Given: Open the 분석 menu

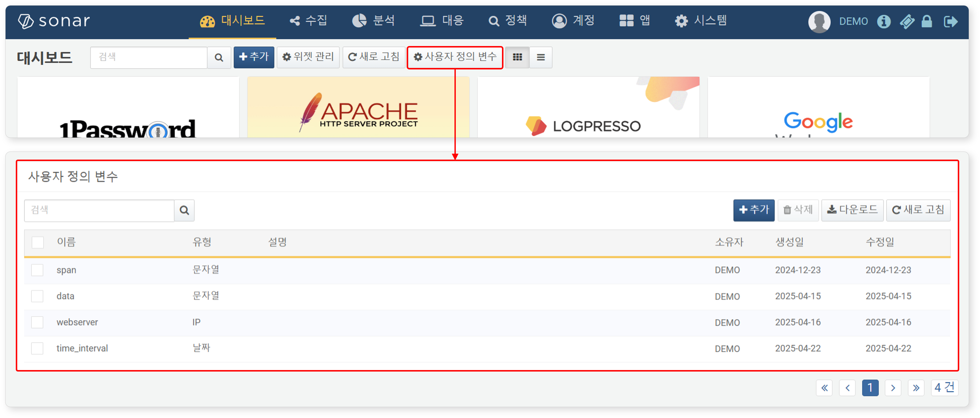Looking at the screenshot, I should point(373,21).
